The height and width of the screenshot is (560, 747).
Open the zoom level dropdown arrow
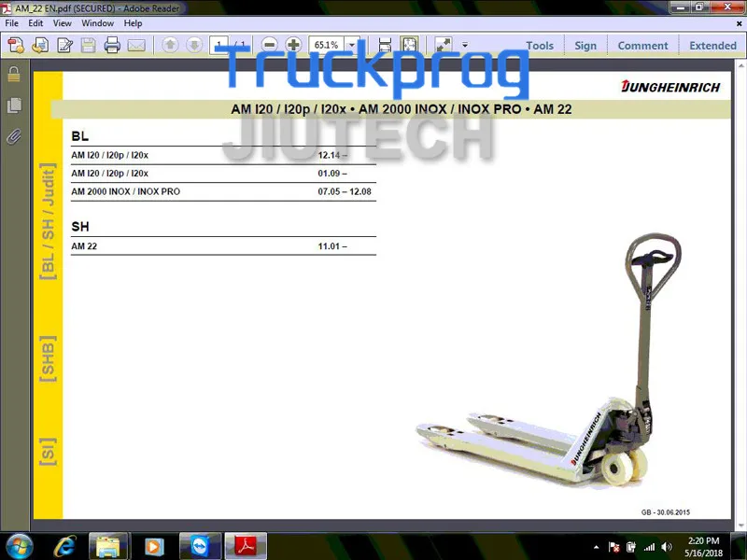tap(352, 45)
